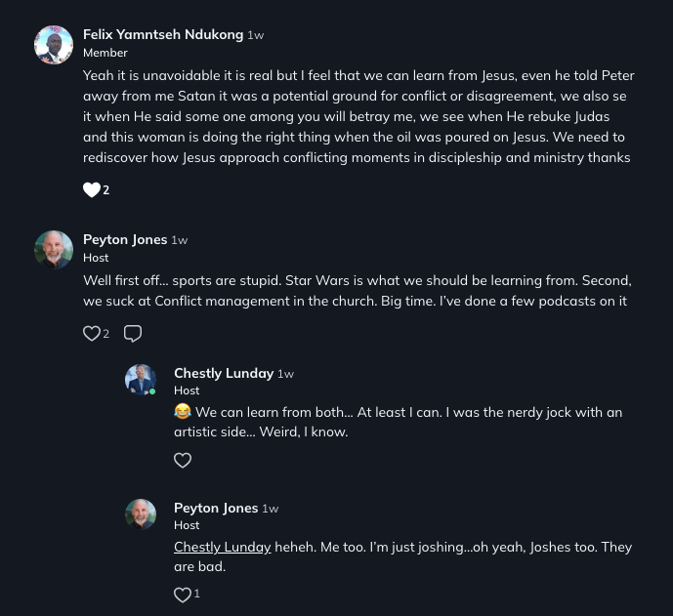This screenshot has width=673, height=616.
Task: Click the 1w timestamp next to Felix's name
Action: pyautogui.click(x=256, y=35)
